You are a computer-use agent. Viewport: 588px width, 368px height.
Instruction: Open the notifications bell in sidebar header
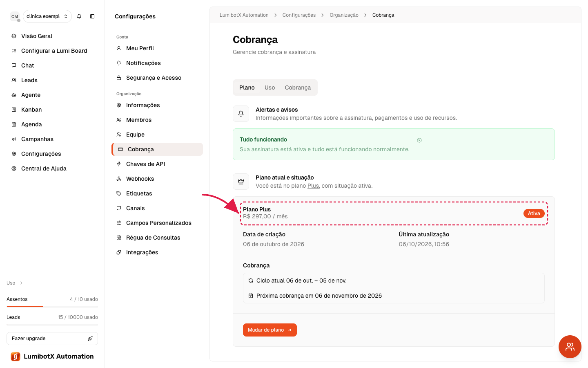pyautogui.click(x=79, y=16)
